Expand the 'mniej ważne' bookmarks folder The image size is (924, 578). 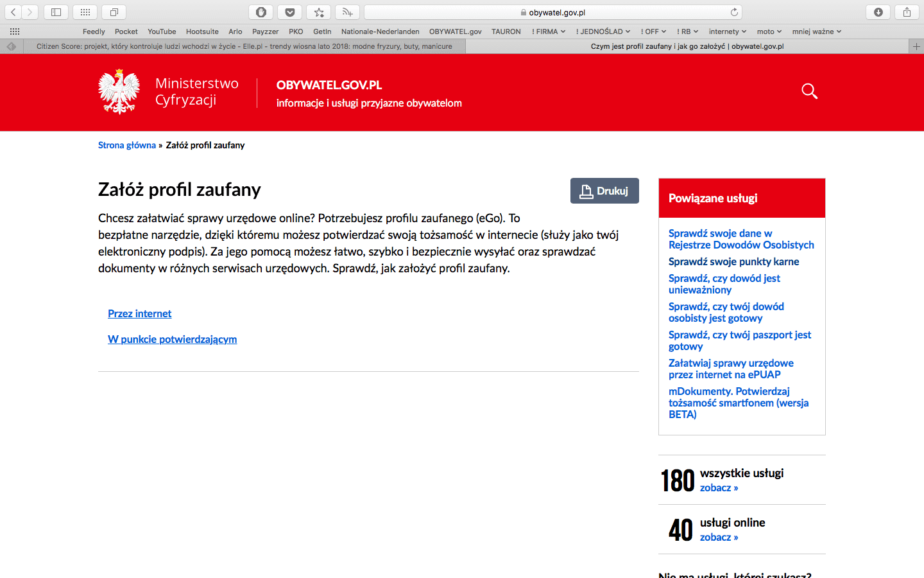pos(816,31)
